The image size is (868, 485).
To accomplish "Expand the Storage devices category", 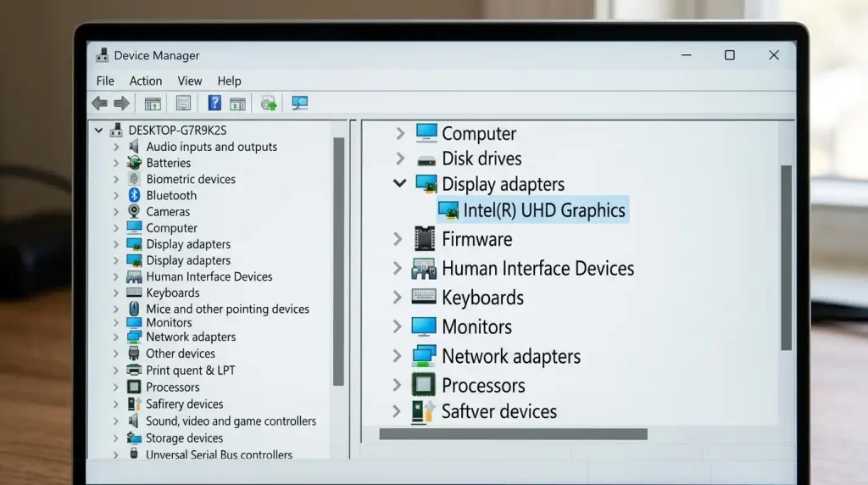I will [x=115, y=438].
